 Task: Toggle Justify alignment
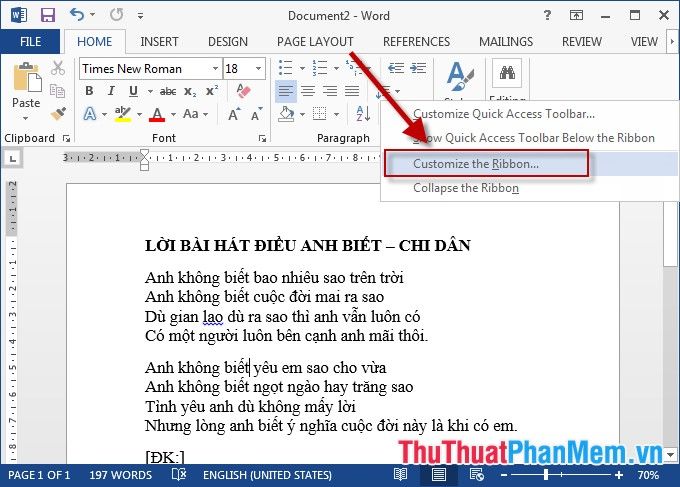click(x=352, y=91)
